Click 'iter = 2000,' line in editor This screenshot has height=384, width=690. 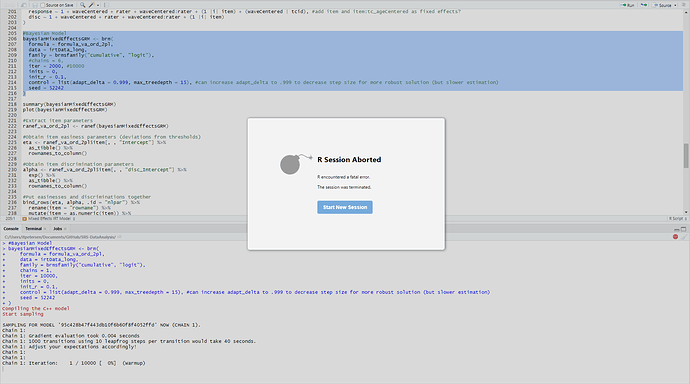click(46, 66)
